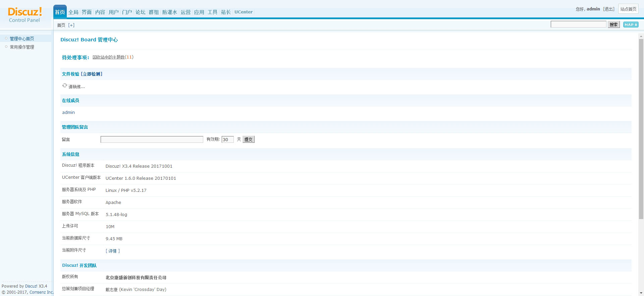Open the 回收站中的主题数 pending link
Screen dimensions: 644x296
(x=109, y=57)
